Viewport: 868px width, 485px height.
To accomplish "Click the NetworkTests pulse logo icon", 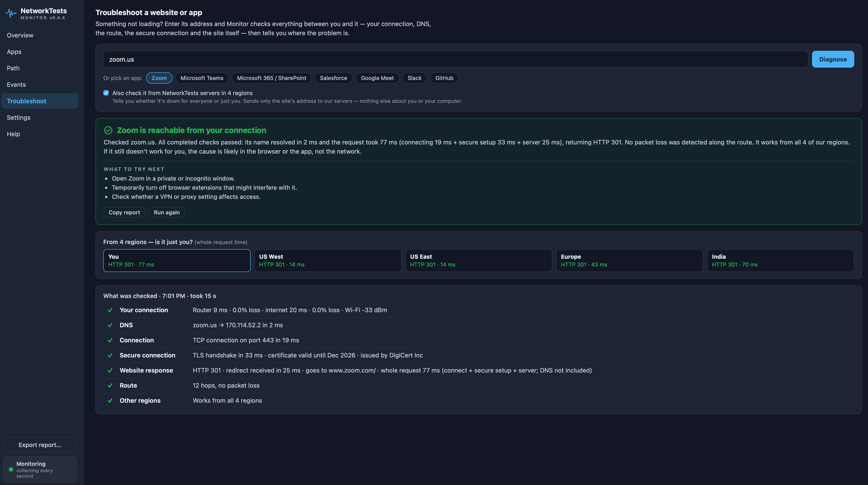I will point(11,13).
